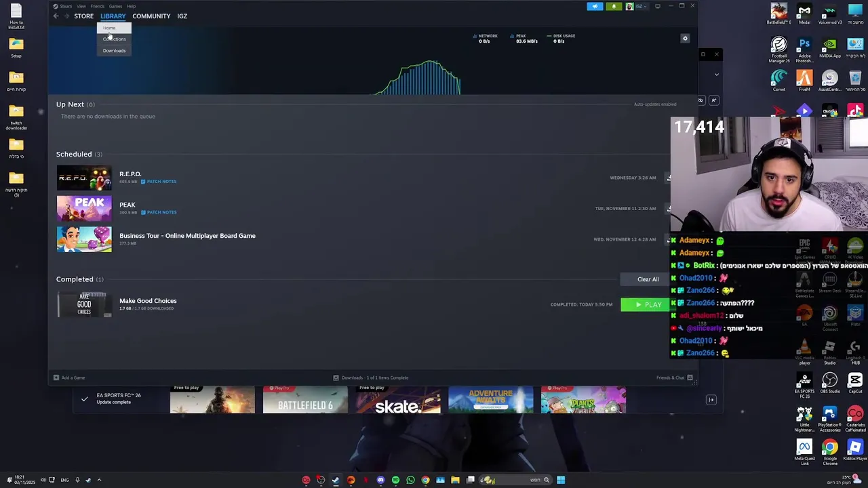868x488 pixels.
Task: Open the Make Good Choices thumbnail
Action: 84,304
